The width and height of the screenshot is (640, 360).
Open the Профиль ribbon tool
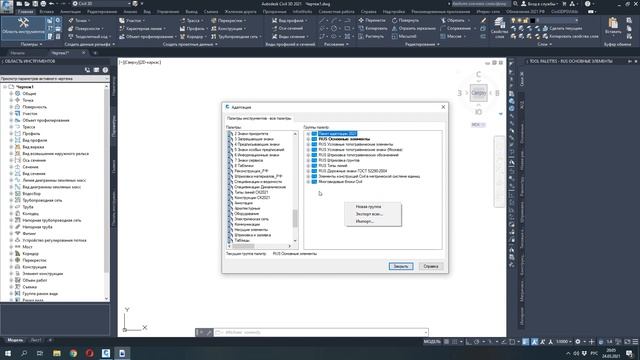click(x=193, y=29)
